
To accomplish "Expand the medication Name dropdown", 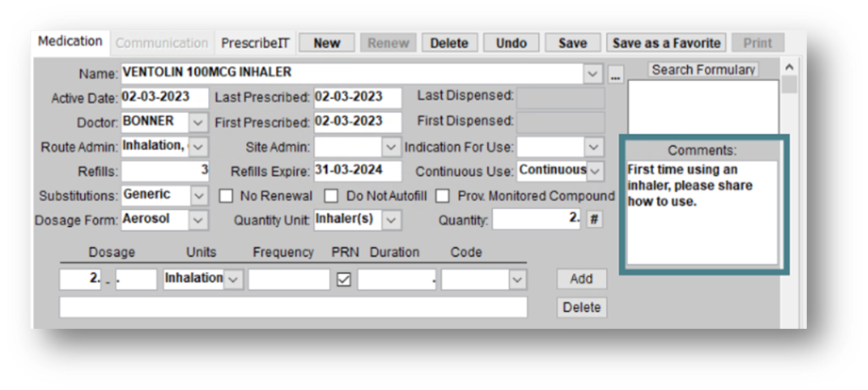I will (x=592, y=73).
